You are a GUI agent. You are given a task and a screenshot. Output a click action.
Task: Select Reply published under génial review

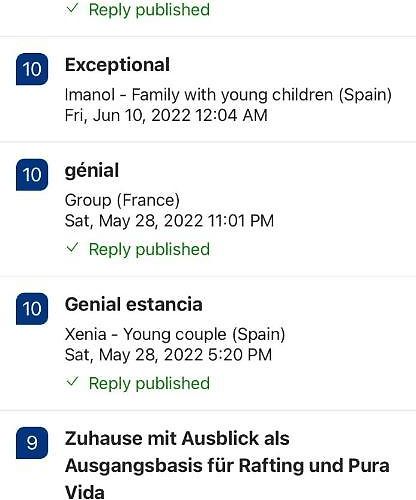(x=149, y=249)
